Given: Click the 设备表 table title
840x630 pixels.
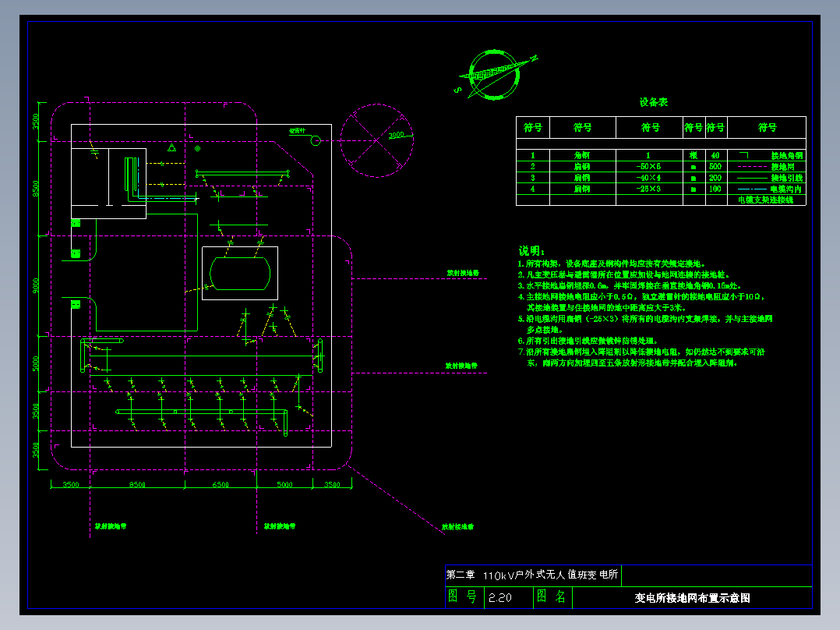Looking at the screenshot, I should click(x=654, y=102).
